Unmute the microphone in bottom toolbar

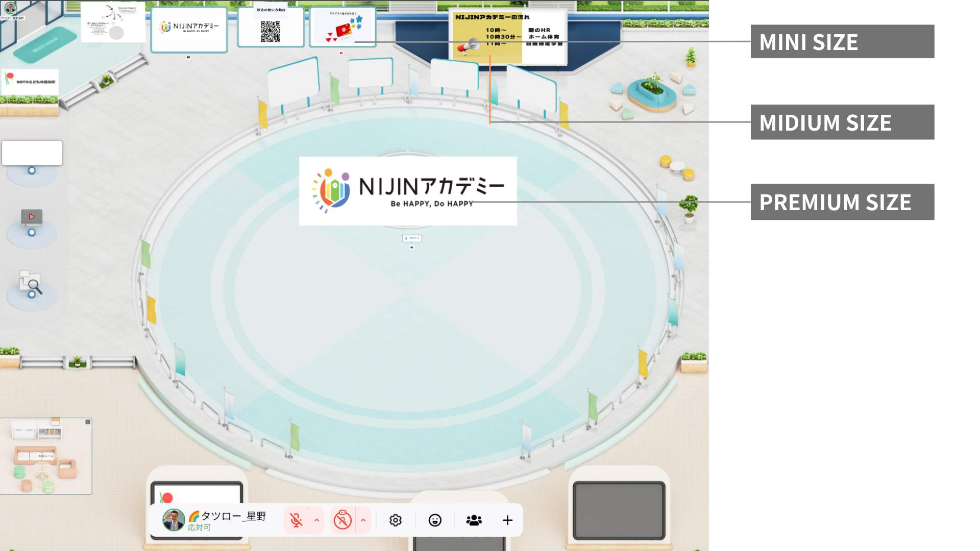[x=296, y=520]
